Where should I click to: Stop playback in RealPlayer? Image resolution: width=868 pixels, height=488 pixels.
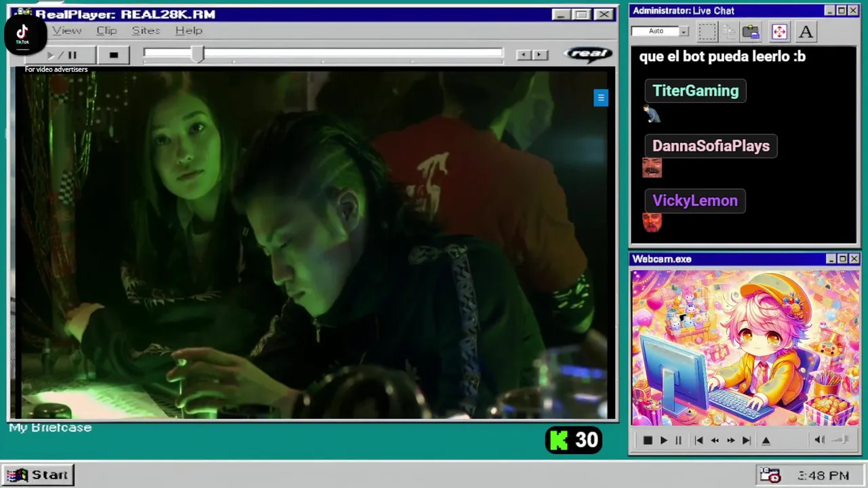click(113, 55)
